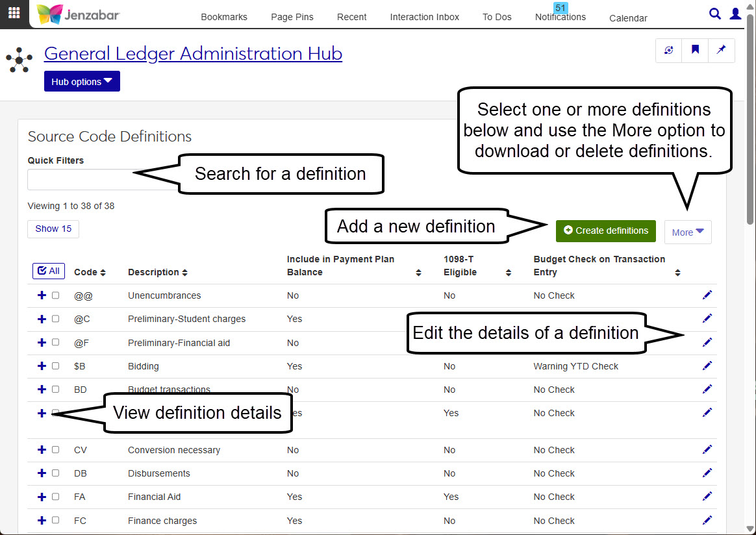756x535 pixels.
Task: Expand details for Preliminary-Student charges row
Action: pos(42,319)
